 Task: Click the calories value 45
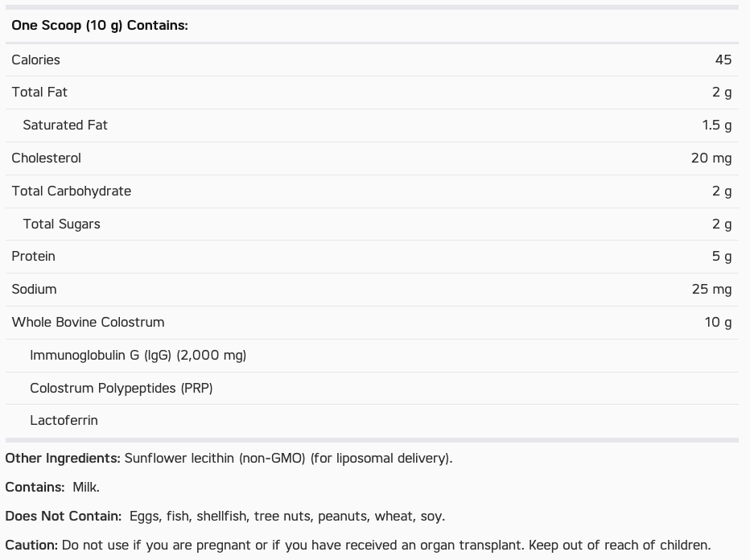[x=723, y=60]
